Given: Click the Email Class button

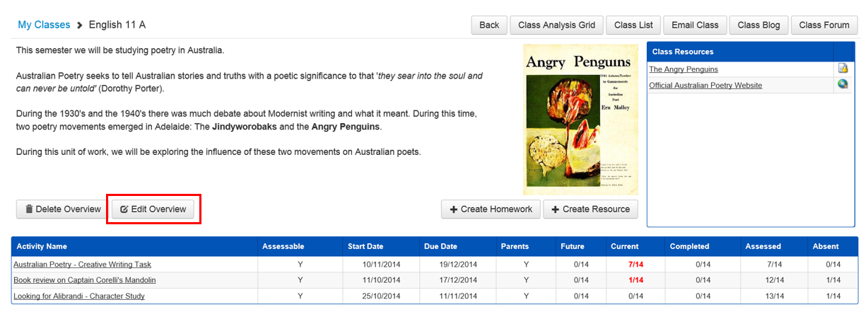Looking at the screenshot, I should click(x=695, y=25).
